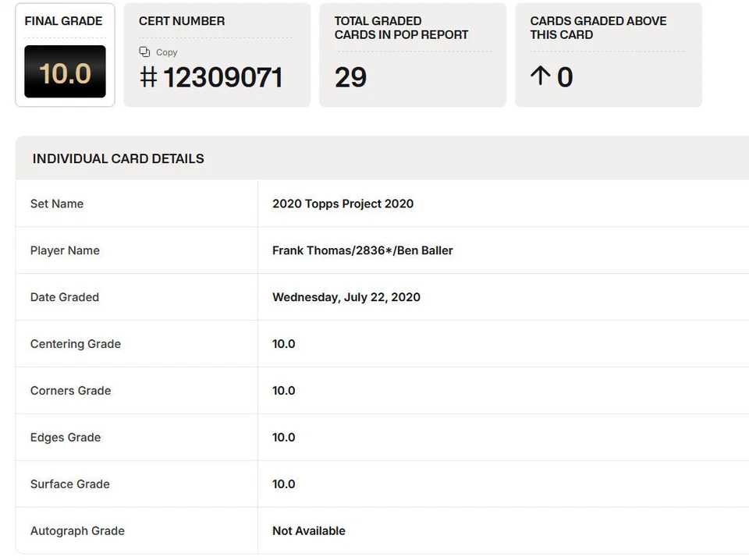Click the Player Name label

coord(65,250)
